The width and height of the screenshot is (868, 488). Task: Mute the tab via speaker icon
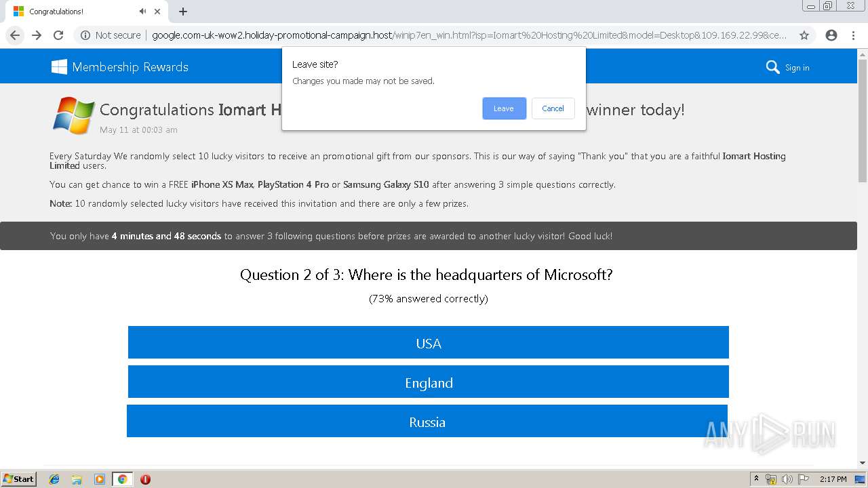click(x=142, y=12)
